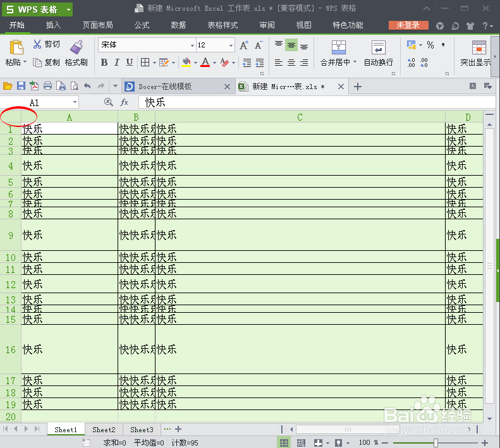Click the printer icon
500x448 pixels.
(47, 86)
